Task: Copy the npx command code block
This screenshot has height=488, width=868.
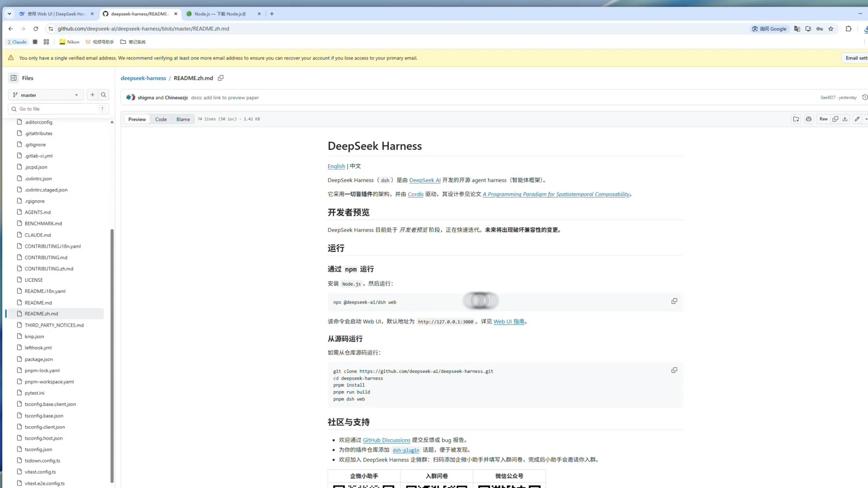Action: pos(674,301)
